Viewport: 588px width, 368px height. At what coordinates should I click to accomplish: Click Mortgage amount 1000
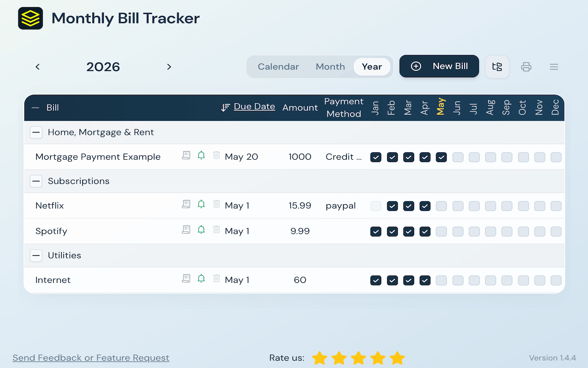(300, 157)
